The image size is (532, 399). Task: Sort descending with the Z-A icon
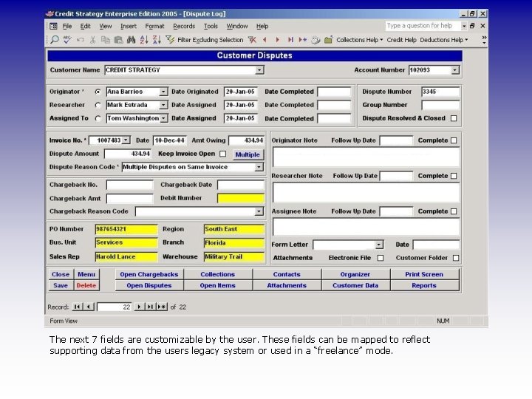click(x=157, y=40)
